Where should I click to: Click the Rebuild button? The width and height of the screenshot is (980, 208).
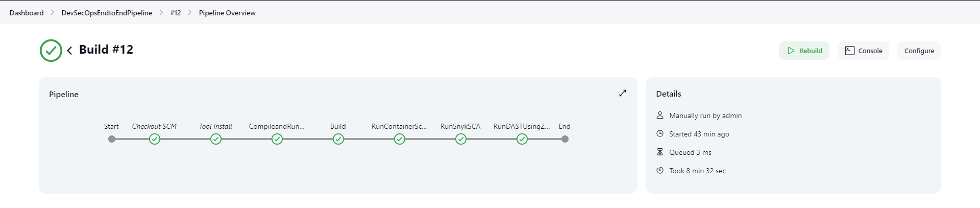[x=804, y=51]
